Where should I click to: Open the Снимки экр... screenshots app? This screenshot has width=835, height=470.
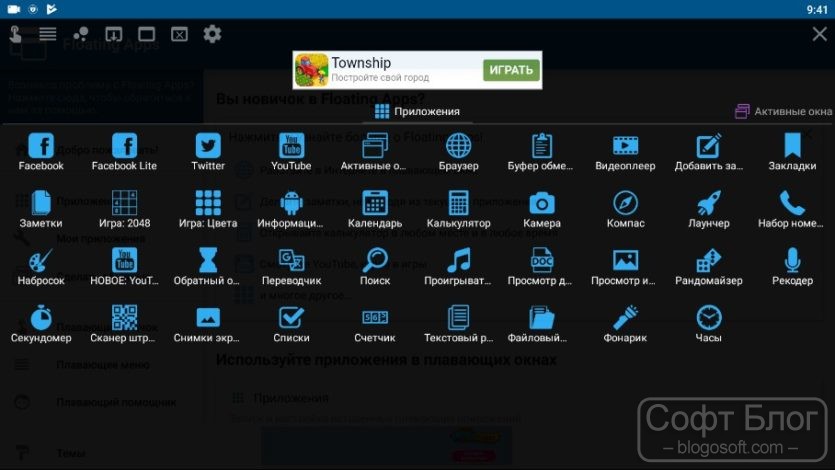click(x=208, y=324)
